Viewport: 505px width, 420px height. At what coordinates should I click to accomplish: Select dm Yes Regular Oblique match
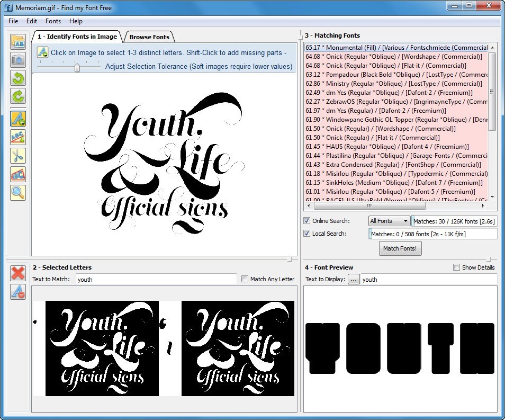(396, 93)
